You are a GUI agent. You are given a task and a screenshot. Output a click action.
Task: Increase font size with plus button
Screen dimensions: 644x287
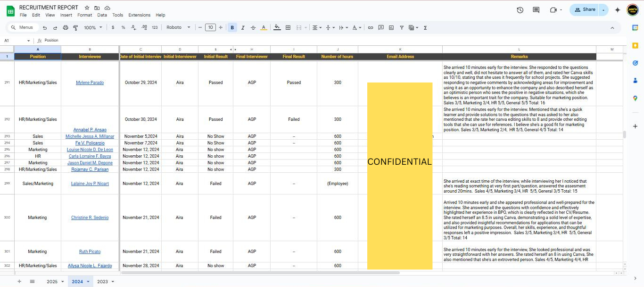click(221, 27)
